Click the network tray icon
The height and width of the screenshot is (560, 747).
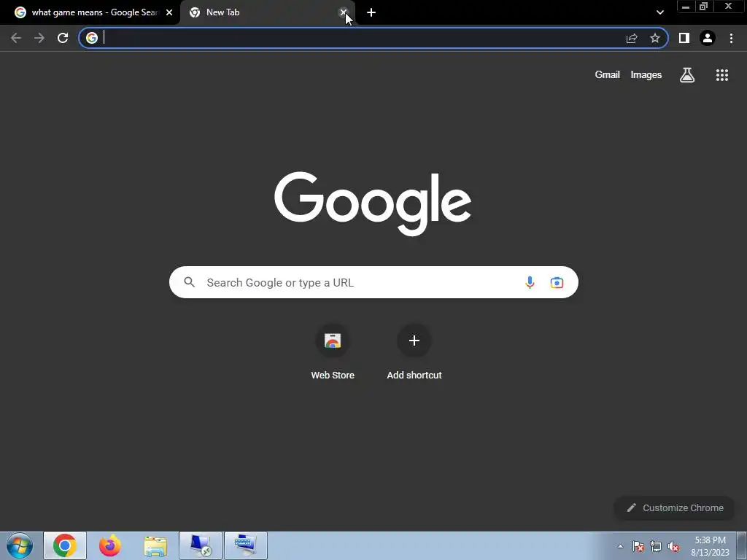pyautogui.click(x=656, y=546)
